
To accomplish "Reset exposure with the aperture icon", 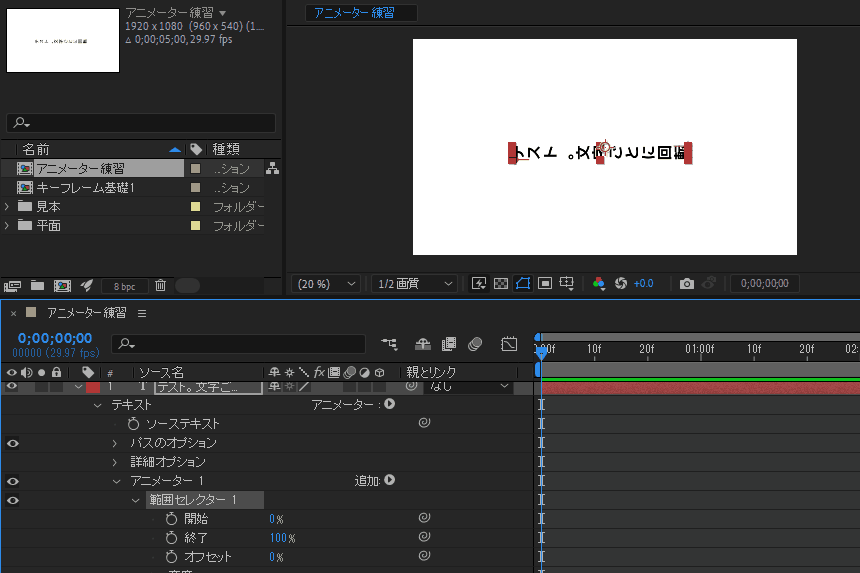I will (621, 283).
